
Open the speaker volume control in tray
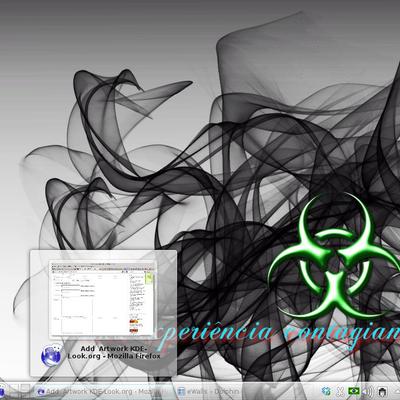(368, 391)
